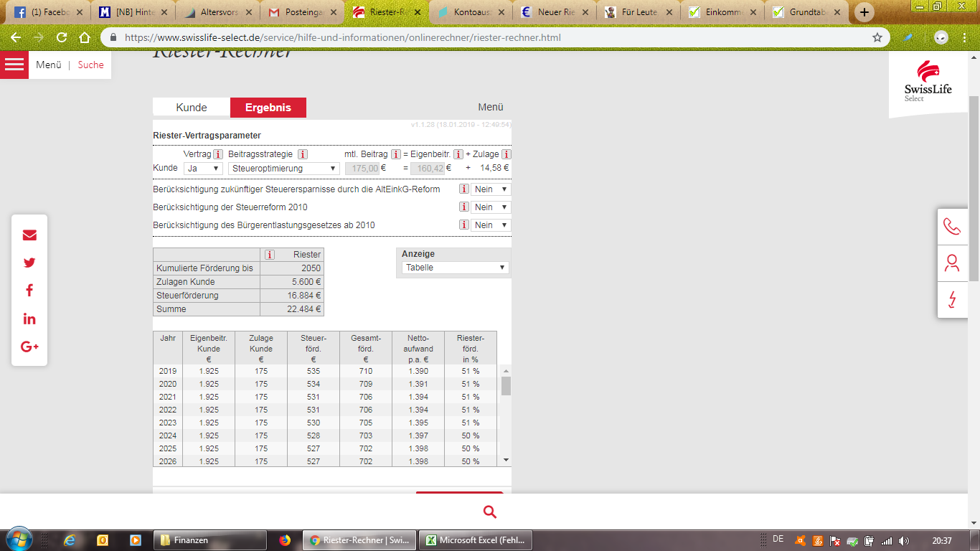This screenshot has width=980, height=551.
Task: Click the Swiss Life Select logo
Action: click(x=928, y=81)
